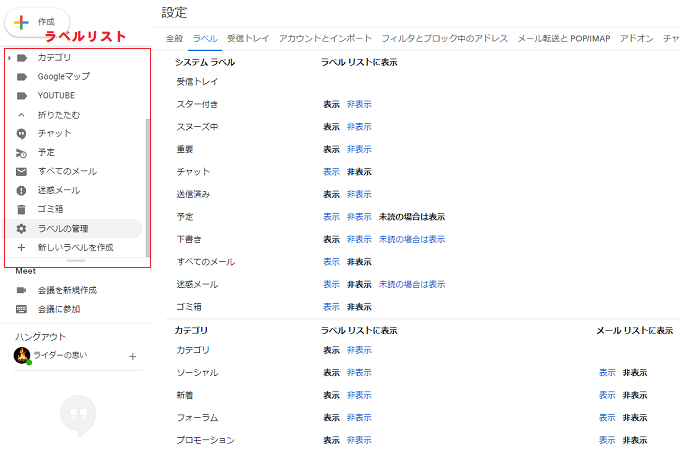
Task: Show the ゴミ箱 system label via 表示
Action: tap(331, 307)
